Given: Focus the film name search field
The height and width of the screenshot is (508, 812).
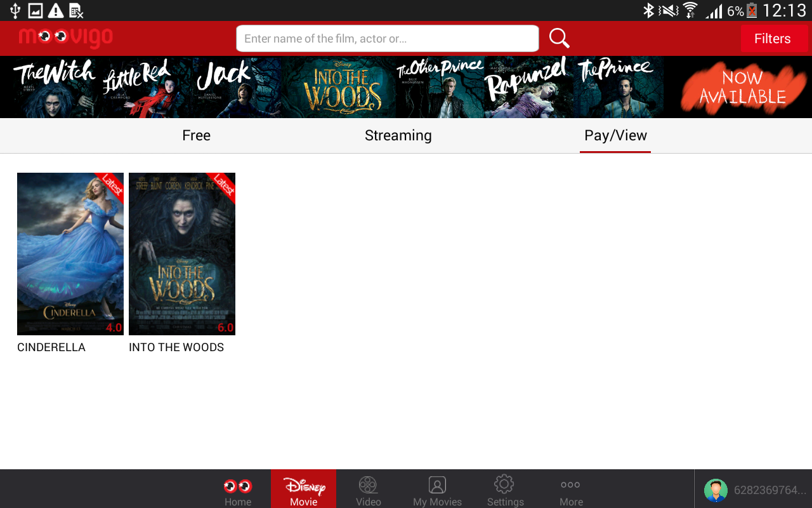Looking at the screenshot, I should pyautogui.click(x=388, y=39).
